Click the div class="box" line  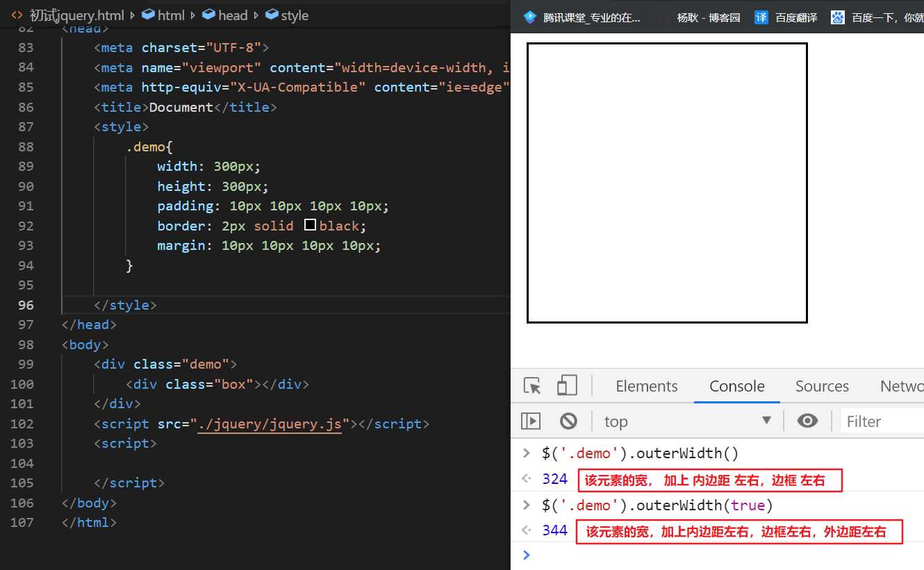click(x=217, y=384)
